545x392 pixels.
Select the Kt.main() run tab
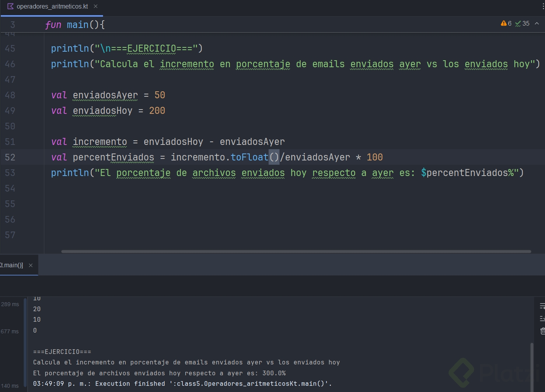(12, 265)
